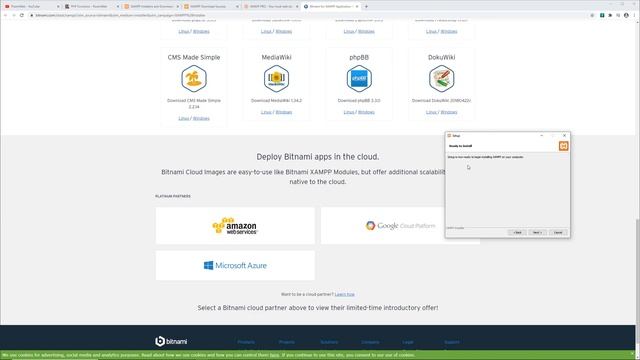Click the Bitnami footer logo

171,341
